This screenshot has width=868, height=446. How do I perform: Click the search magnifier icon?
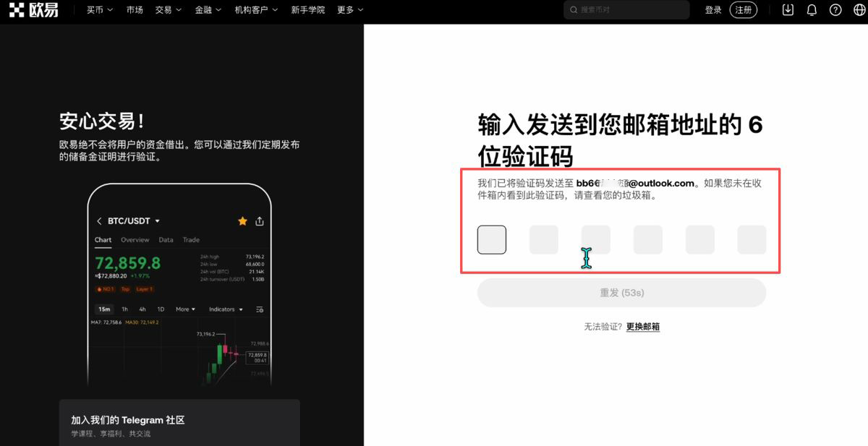(x=574, y=10)
